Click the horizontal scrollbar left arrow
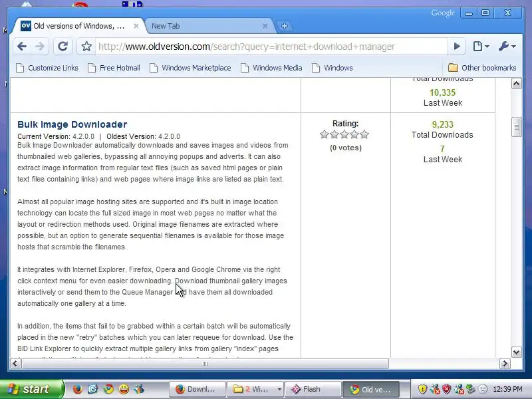The height and width of the screenshot is (399, 532). pyautogui.click(x=15, y=363)
